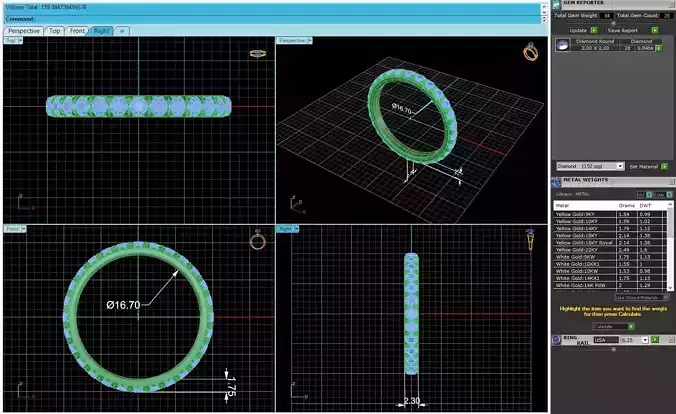Select the Yellow Gold:9KY row
Image resolution: width=676 pixels, height=414 pixels.
pyautogui.click(x=610, y=214)
